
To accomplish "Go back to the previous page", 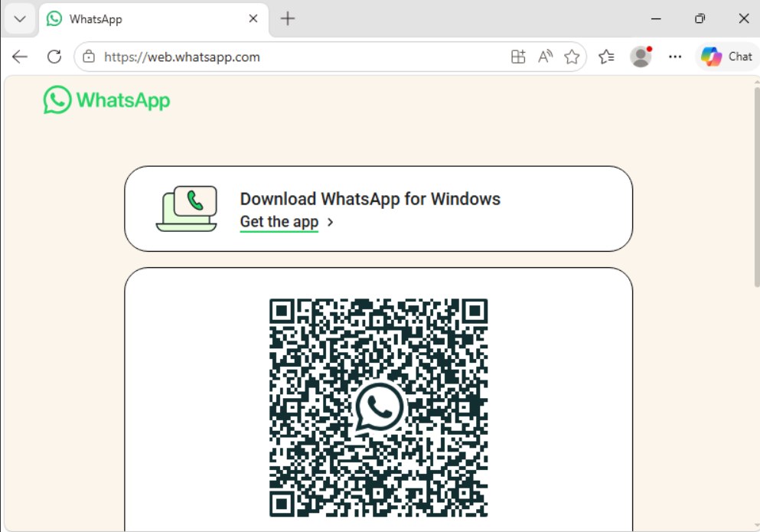I will (x=20, y=57).
